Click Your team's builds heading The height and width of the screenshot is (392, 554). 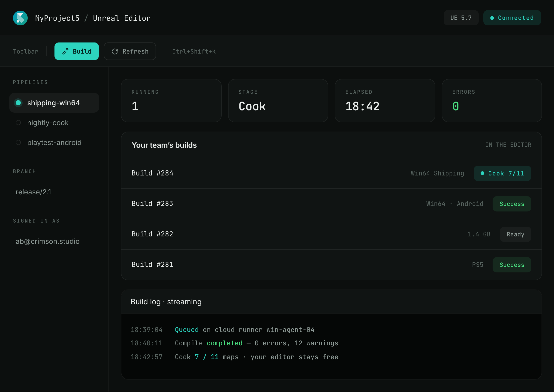click(164, 145)
